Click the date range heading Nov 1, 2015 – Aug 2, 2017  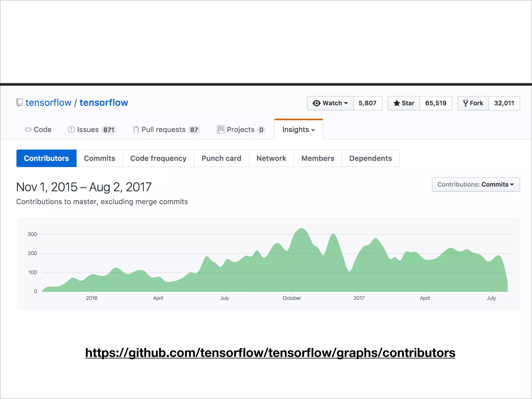tap(84, 187)
